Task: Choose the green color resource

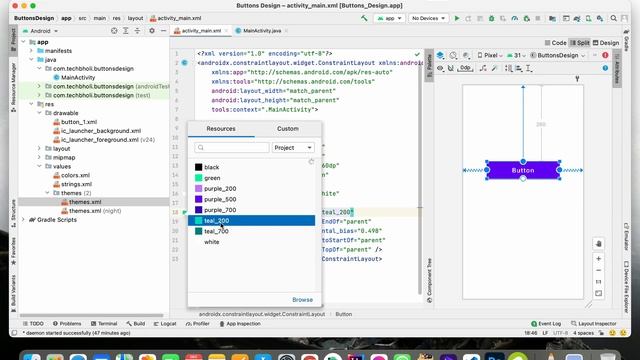Action: tap(251, 178)
